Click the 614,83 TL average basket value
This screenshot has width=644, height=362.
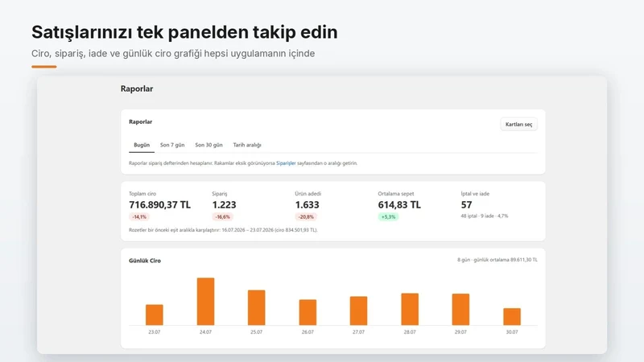point(399,205)
